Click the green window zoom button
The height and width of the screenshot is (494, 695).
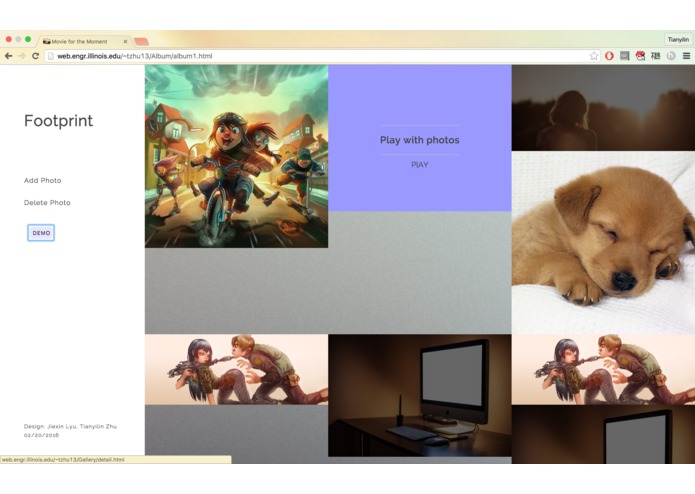pyautogui.click(x=28, y=39)
